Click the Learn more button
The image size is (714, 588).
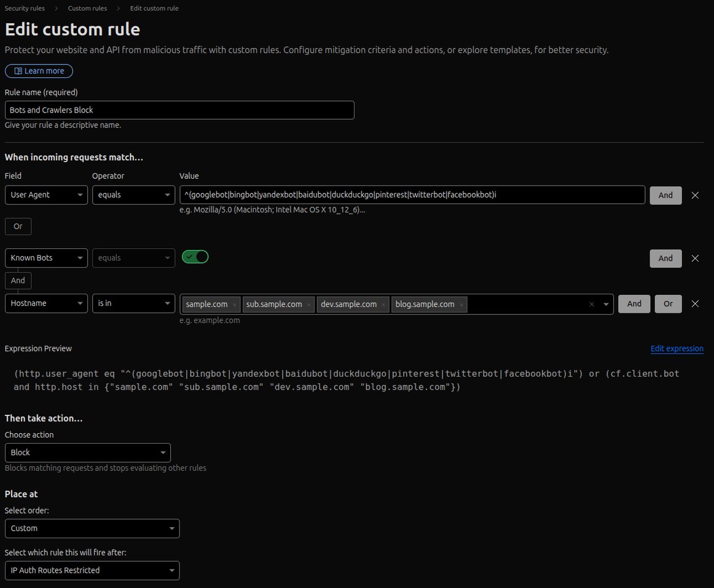pyautogui.click(x=39, y=71)
